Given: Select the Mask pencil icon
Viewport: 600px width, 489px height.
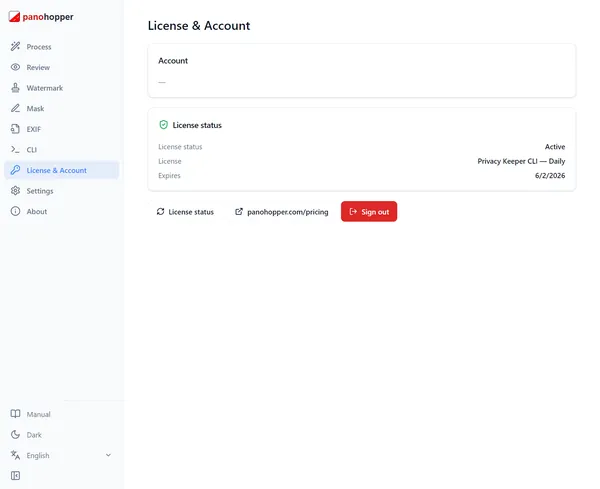Looking at the screenshot, I should pos(15,108).
